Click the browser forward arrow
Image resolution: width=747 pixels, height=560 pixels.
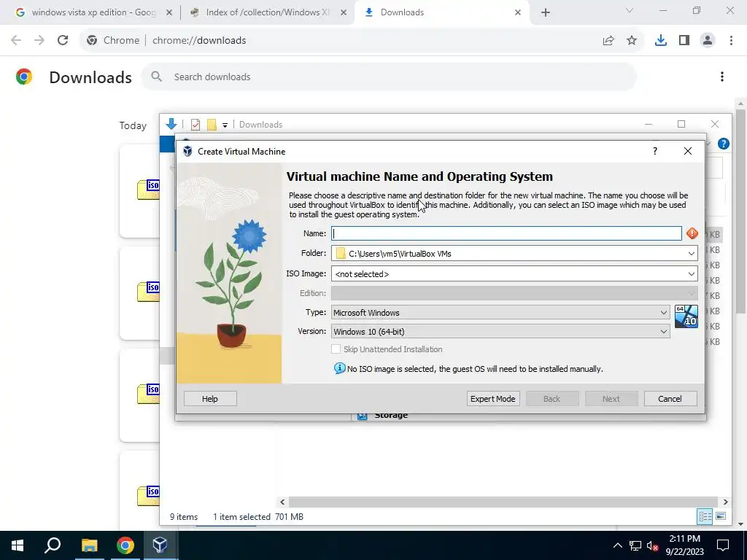[x=39, y=41]
